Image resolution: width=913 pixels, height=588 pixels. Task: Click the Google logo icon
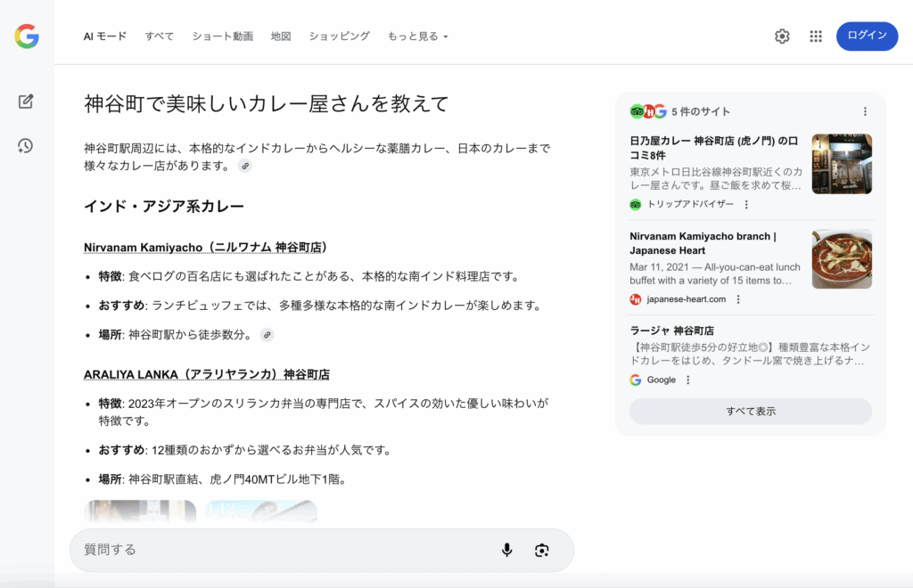coord(27,37)
